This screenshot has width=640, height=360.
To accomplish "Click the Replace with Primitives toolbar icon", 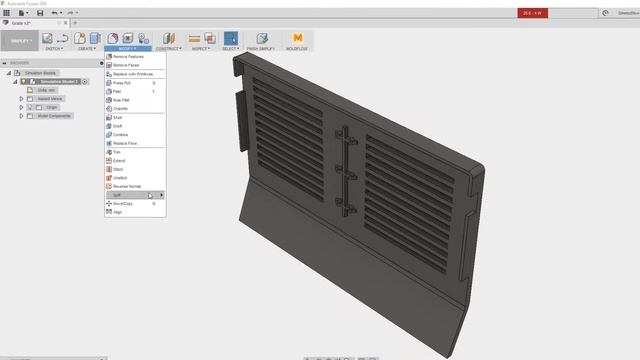I will click(x=143, y=38).
